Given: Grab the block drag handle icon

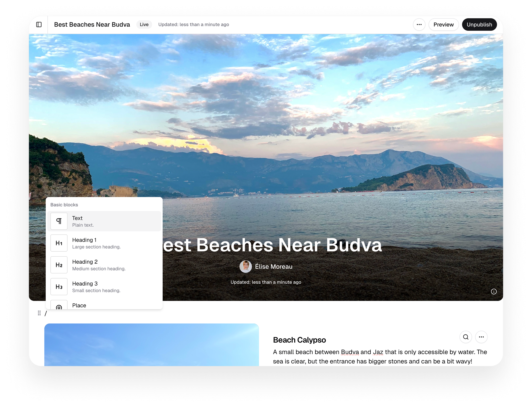Looking at the screenshot, I should tap(39, 313).
